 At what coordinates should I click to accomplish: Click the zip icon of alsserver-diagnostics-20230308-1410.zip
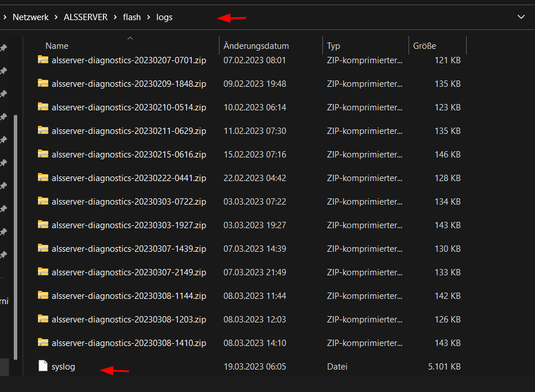(43, 342)
